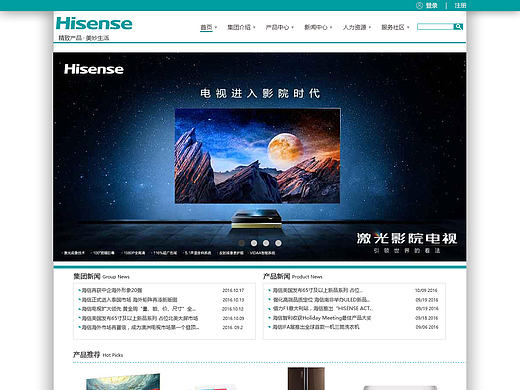Open the 注册 register link
This screenshot has height=390, width=520.
(x=460, y=5)
